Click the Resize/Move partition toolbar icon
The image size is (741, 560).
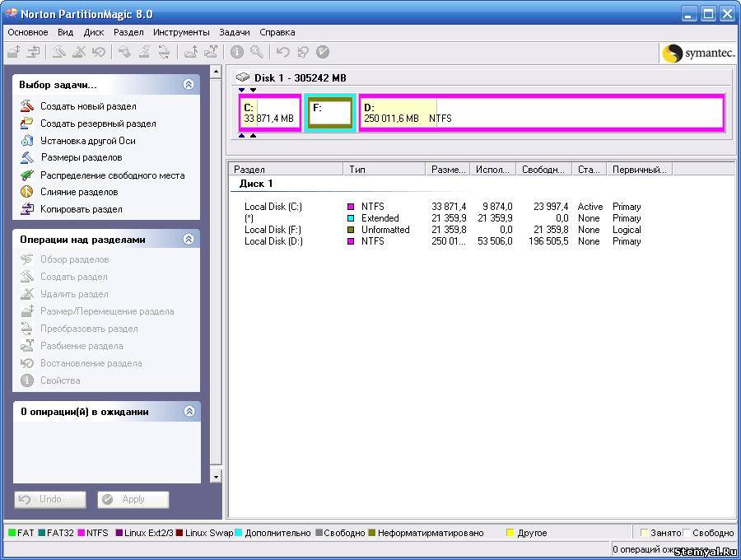pos(14,52)
